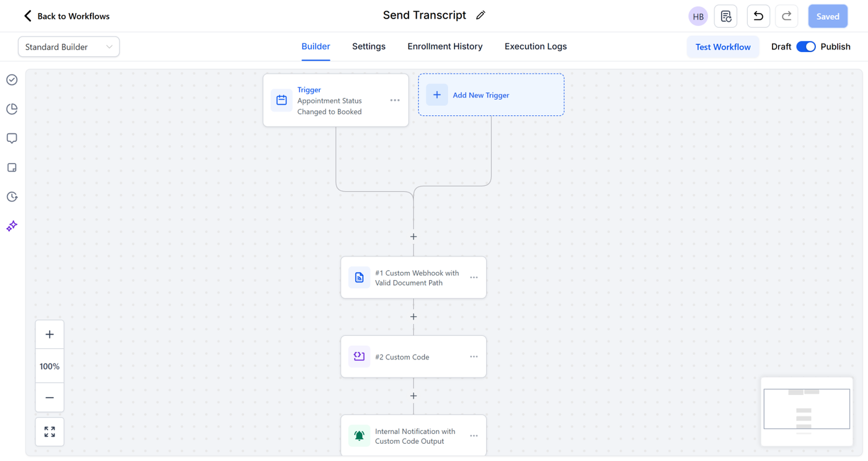Image resolution: width=868 pixels, height=461 pixels.
Task: Switch to the Settings tab
Action: coord(369,46)
